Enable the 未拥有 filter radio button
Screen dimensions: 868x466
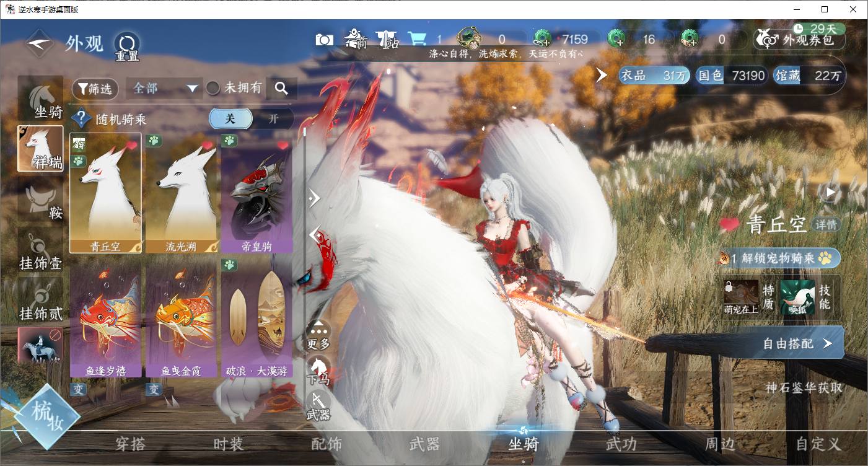213,89
